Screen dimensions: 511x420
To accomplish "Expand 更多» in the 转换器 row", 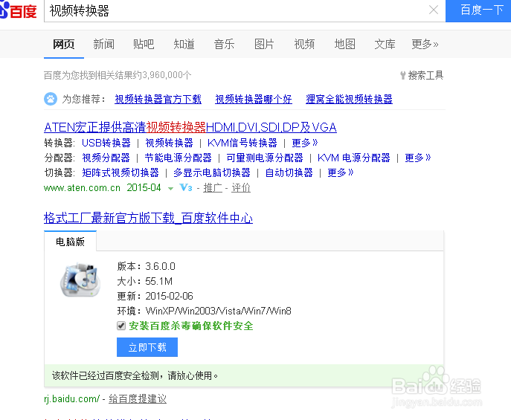I will coord(304,143).
